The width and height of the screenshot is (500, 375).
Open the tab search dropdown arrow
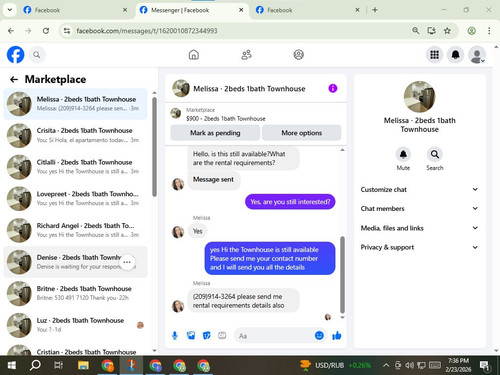pyautogui.click(x=10, y=10)
